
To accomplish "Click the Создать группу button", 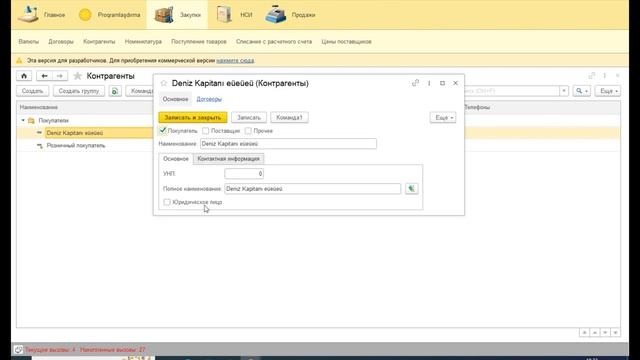I will pyautogui.click(x=79, y=91).
